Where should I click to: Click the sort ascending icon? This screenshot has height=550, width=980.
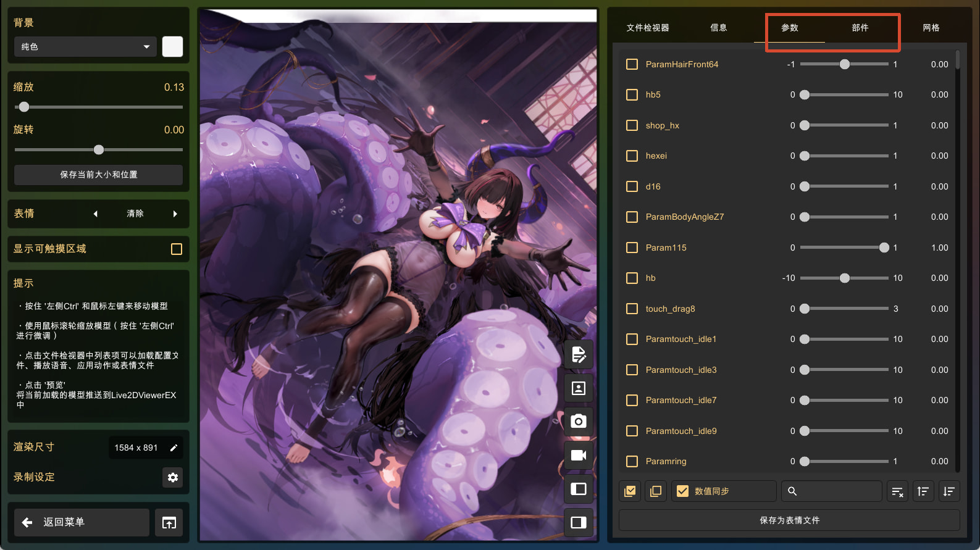(x=923, y=491)
